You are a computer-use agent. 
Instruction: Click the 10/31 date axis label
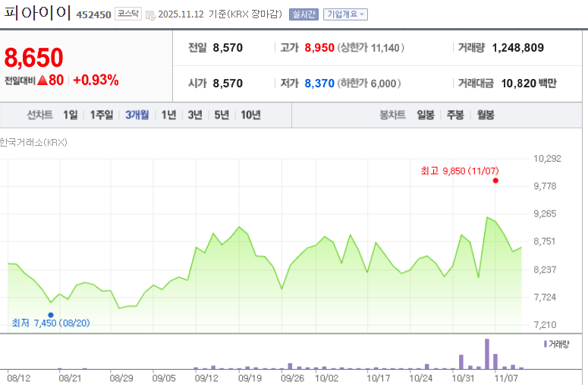click(463, 378)
